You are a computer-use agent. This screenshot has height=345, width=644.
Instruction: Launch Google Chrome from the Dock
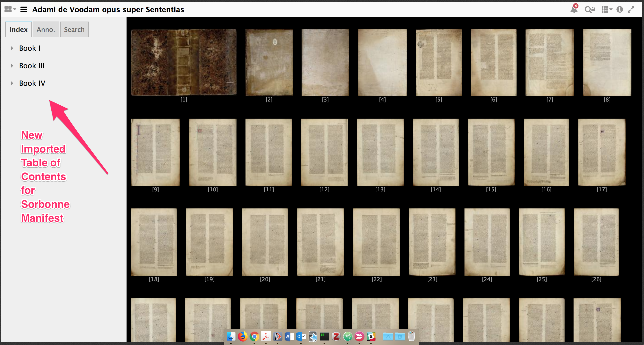point(254,336)
